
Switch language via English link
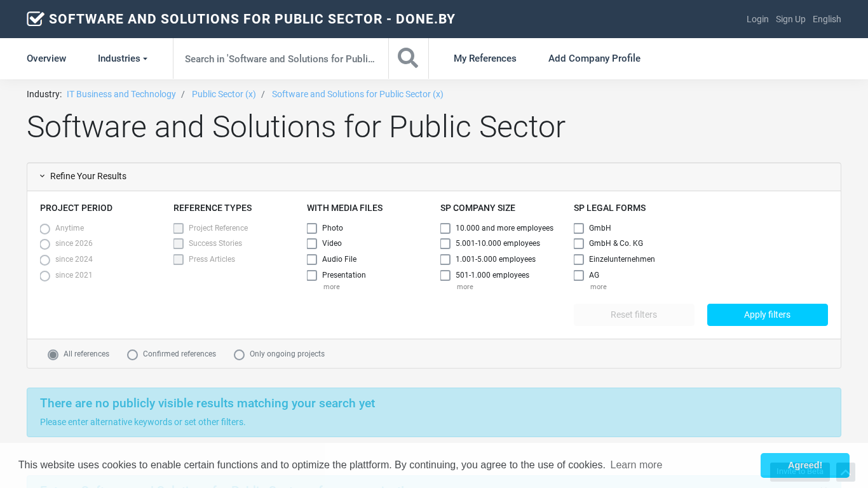pyautogui.click(x=827, y=19)
